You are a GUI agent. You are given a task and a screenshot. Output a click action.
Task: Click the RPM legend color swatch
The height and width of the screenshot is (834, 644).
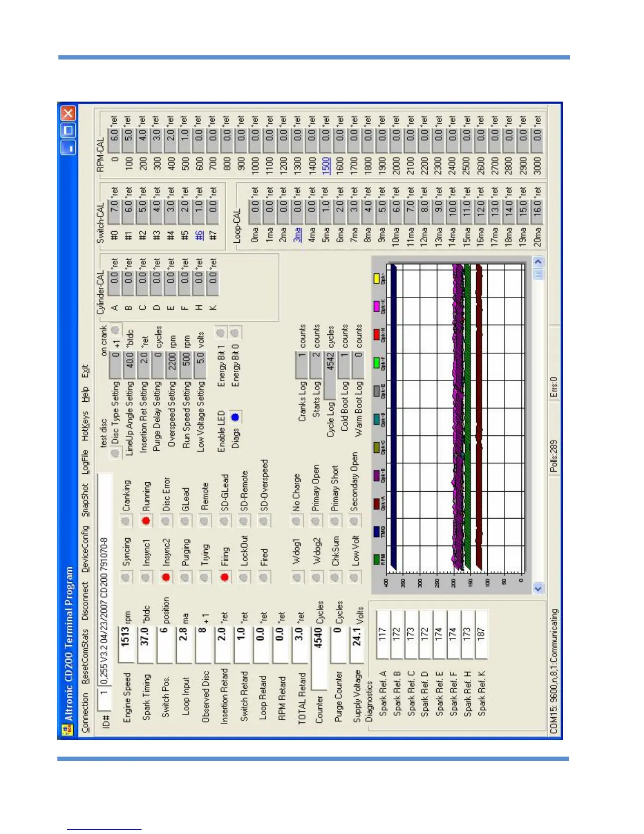point(377,560)
